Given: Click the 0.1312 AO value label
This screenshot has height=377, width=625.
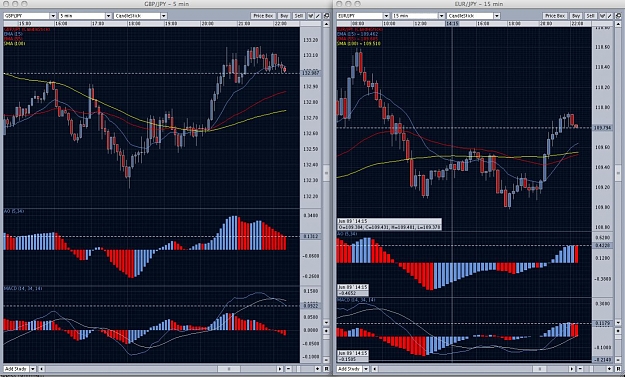Looking at the screenshot, I should 311,236.
